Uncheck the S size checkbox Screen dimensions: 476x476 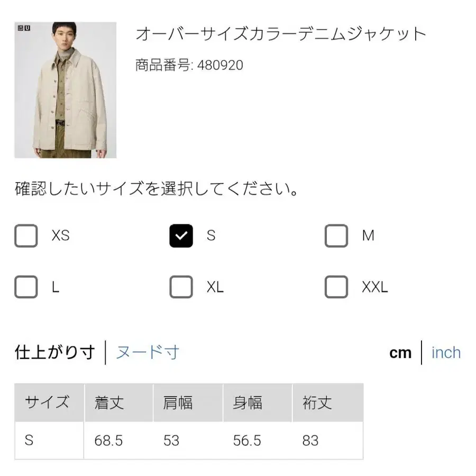pos(181,236)
